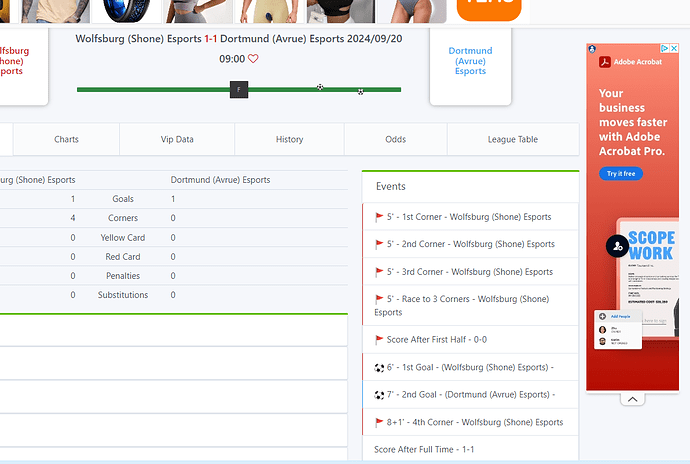The height and width of the screenshot is (464, 690).
Task: Click the 2nd Goal soccer ball icon
Action: 379,395
